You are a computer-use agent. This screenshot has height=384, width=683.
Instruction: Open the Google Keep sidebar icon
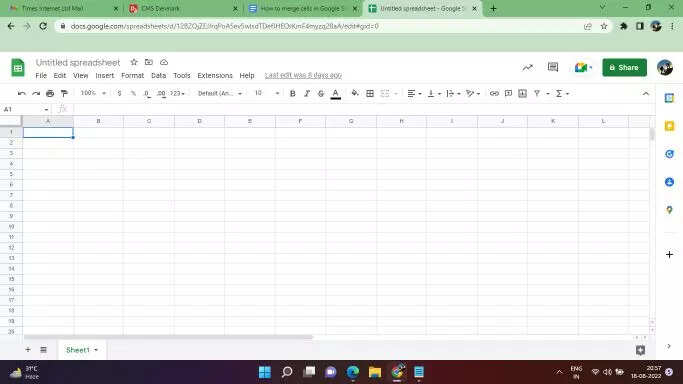(669, 126)
